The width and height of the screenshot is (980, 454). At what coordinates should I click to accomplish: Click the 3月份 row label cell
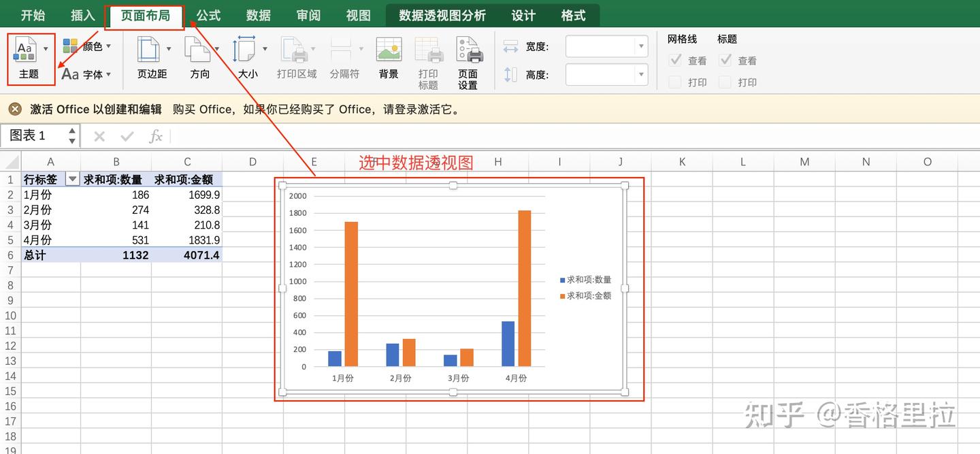pos(51,225)
